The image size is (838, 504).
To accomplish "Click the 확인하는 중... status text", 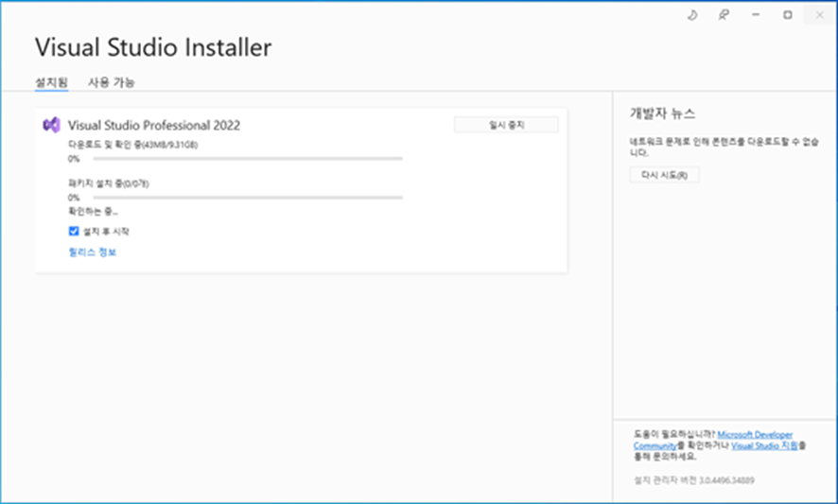I will 93,212.
